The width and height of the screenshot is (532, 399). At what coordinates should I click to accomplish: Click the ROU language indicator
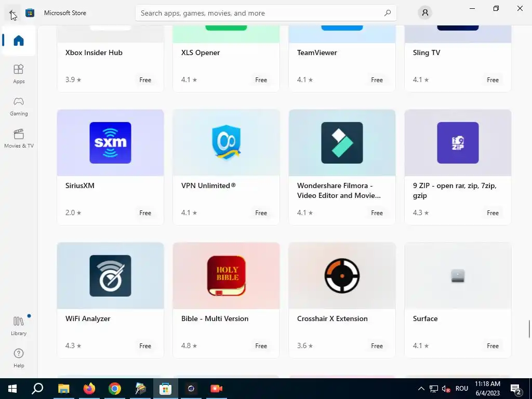(x=462, y=389)
